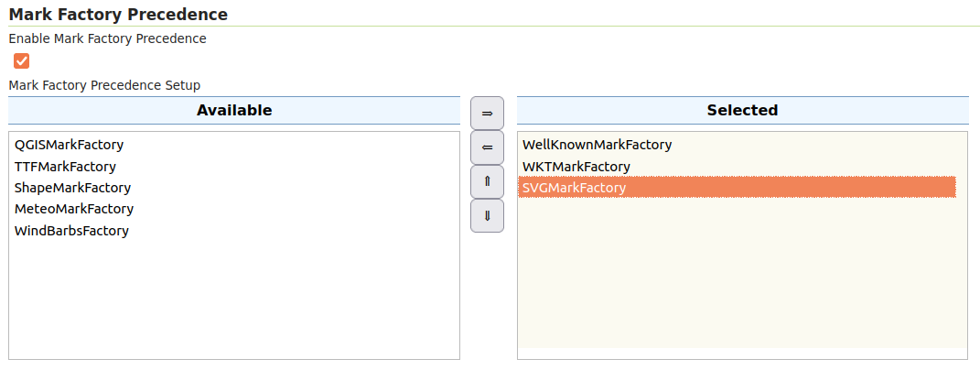This screenshot has width=980, height=370.
Task: Uncheck the Enable Mark Factory Precedence checkbox
Action: coord(22,61)
